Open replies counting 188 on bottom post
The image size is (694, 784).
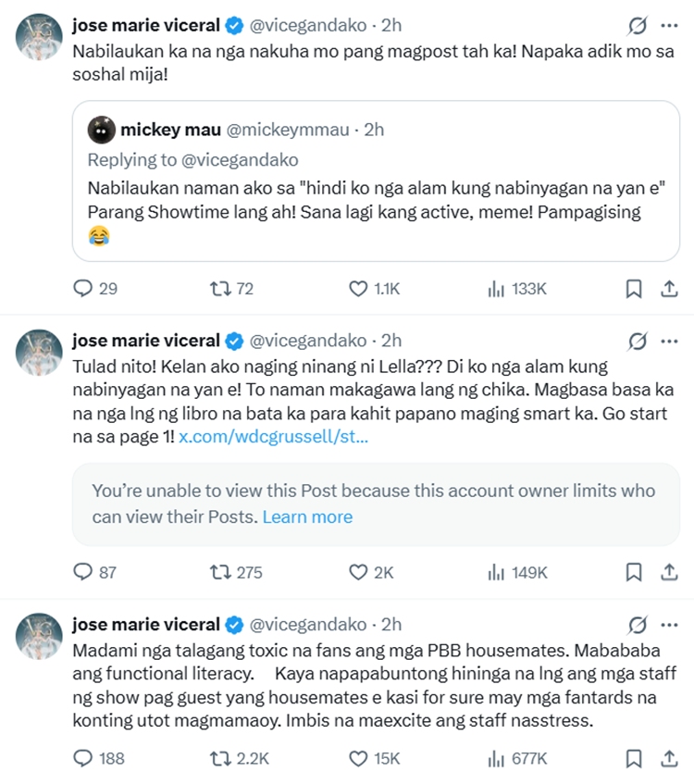[83, 758]
